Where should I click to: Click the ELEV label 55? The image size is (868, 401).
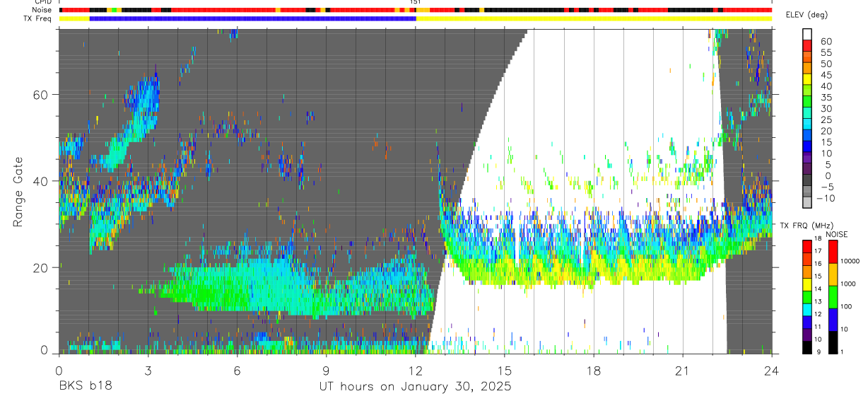click(826, 52)
